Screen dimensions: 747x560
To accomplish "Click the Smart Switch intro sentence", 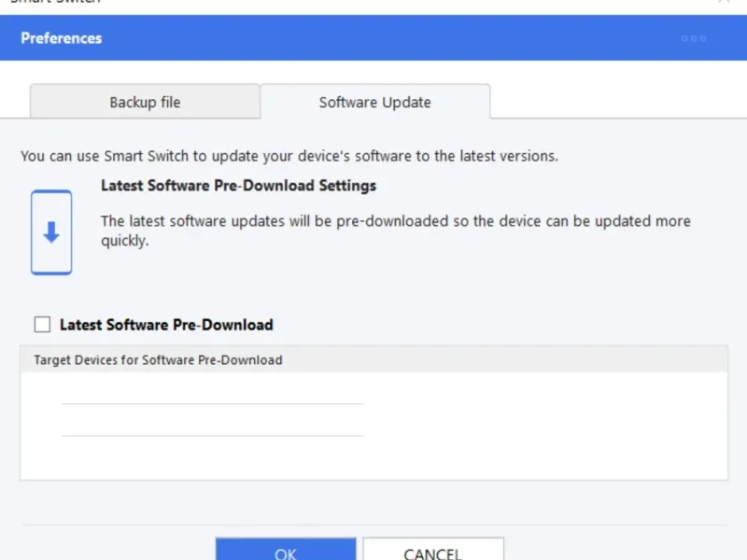I will pyautogui.click(x=289, y=156).
